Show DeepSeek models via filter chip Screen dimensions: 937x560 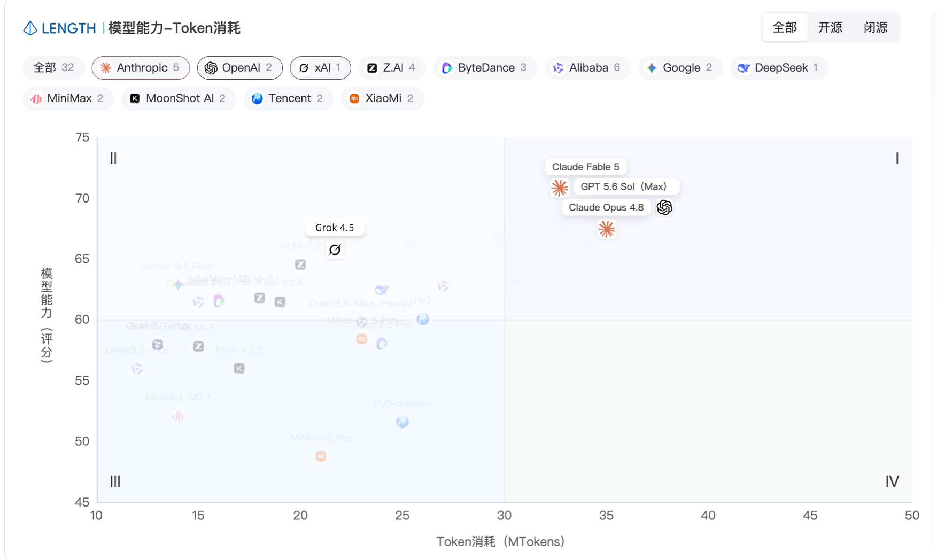779,68
